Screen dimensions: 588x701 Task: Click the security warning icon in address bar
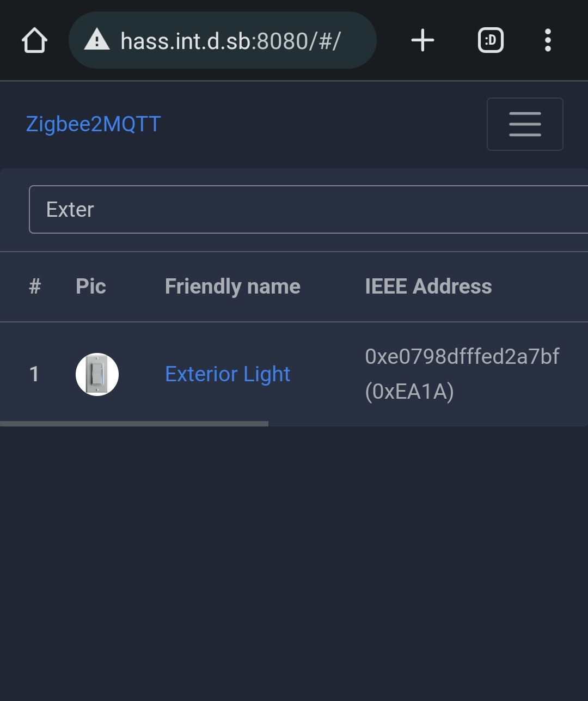click(x=97, y=40)
